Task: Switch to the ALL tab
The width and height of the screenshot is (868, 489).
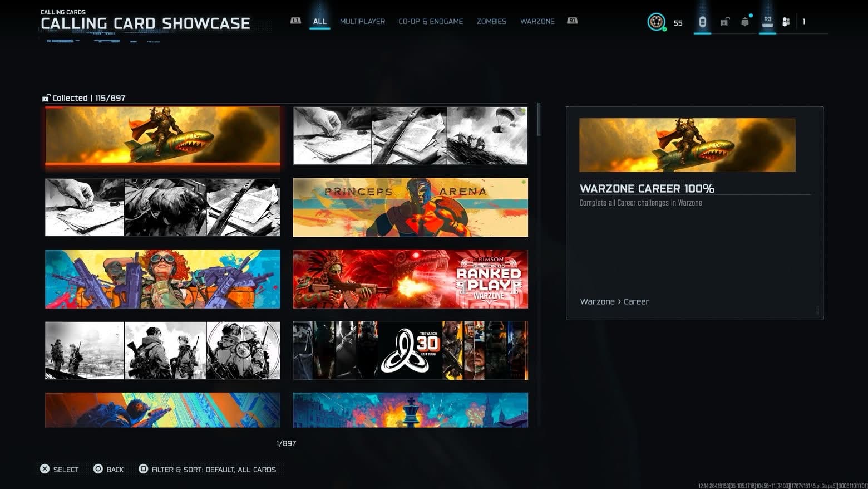Action: click(319, 21)
